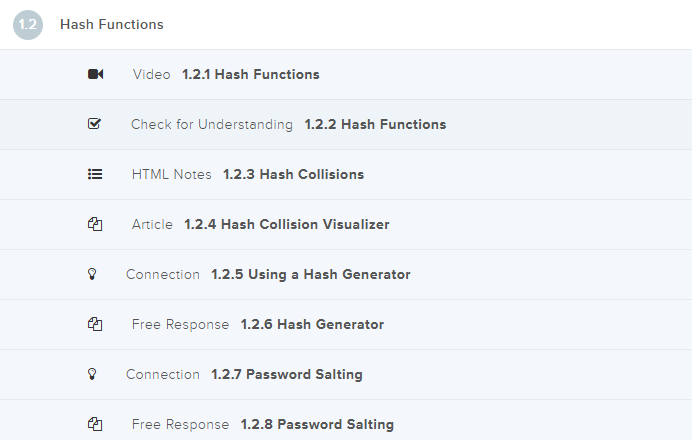
Task: Open 1.2.8 Password Salting free response
Action: click(x=317, y=424)
